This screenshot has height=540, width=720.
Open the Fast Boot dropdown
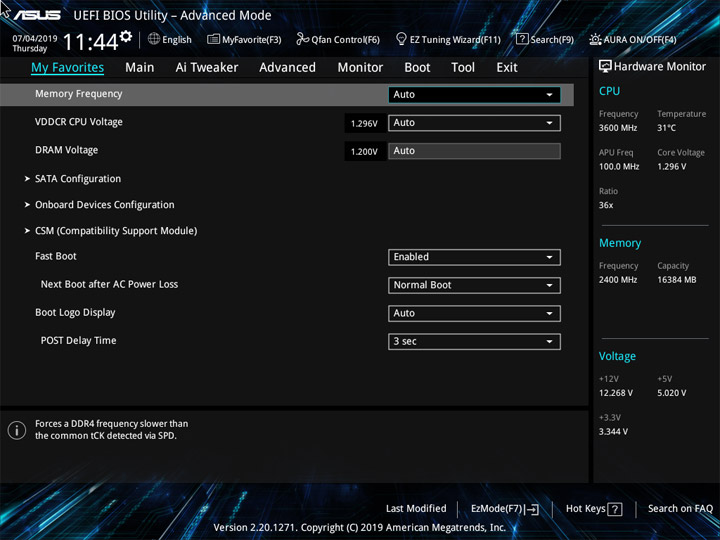(474, 257)
